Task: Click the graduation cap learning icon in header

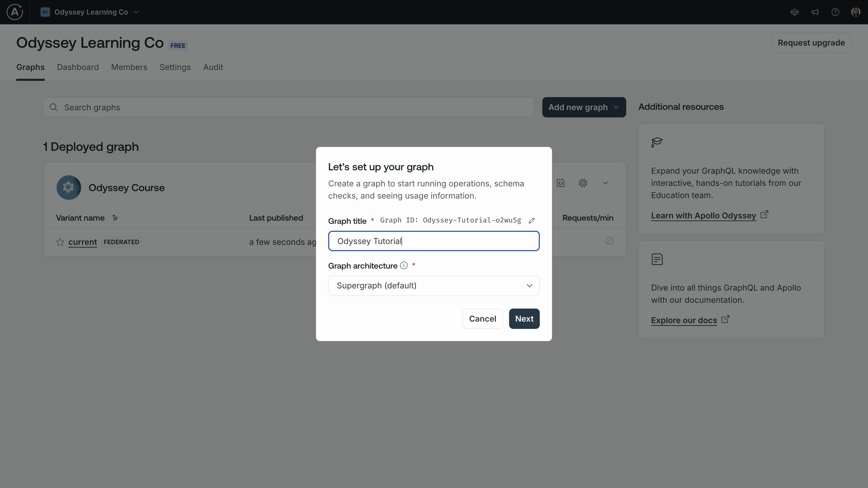Action: tap(794, 12)
